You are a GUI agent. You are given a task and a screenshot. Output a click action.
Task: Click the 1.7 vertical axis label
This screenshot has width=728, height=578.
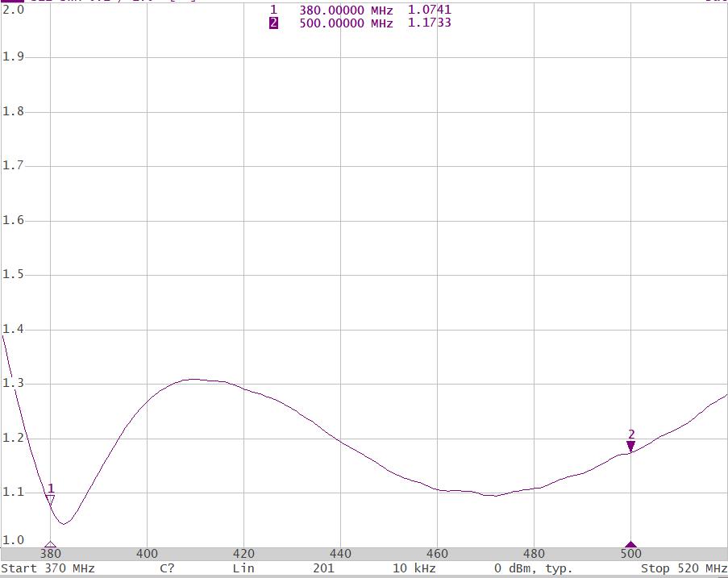point(13,164)
